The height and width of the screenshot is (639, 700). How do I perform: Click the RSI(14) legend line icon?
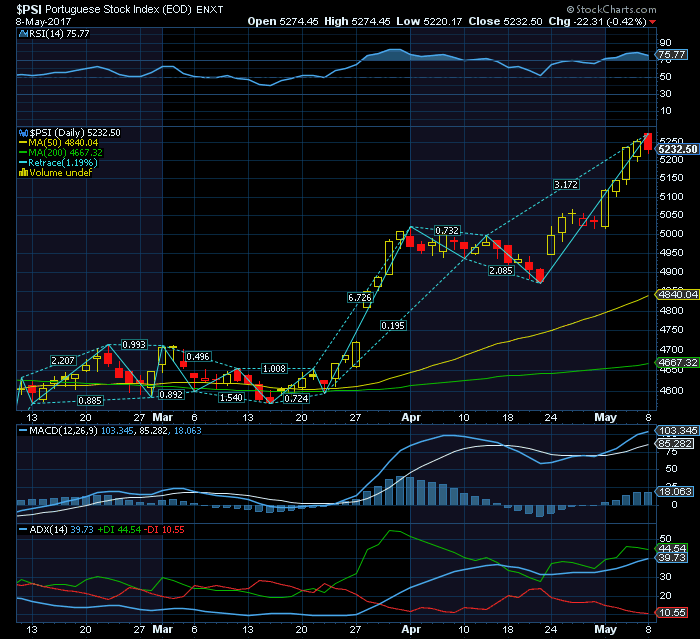coord(23,33)
